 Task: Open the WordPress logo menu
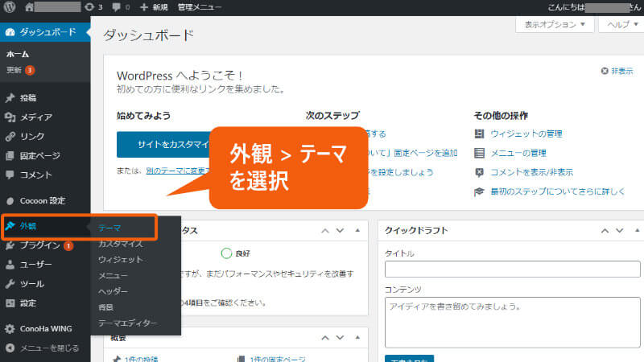[10, 7]
